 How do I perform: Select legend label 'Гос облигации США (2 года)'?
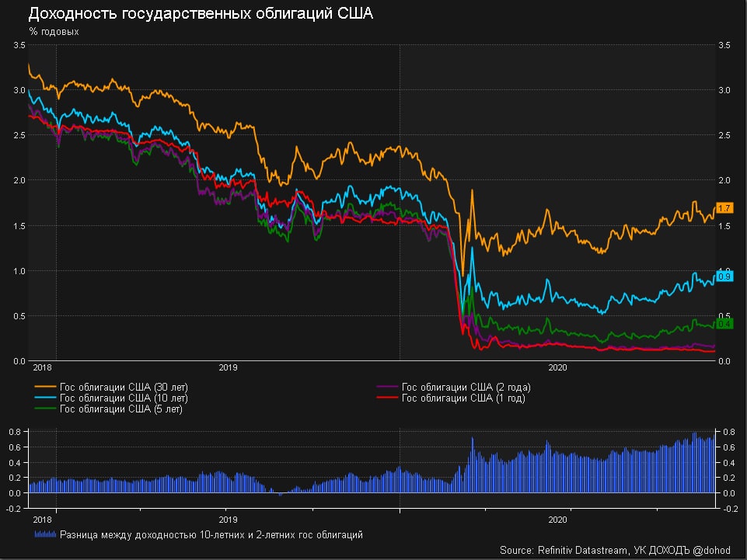[466, 387]
